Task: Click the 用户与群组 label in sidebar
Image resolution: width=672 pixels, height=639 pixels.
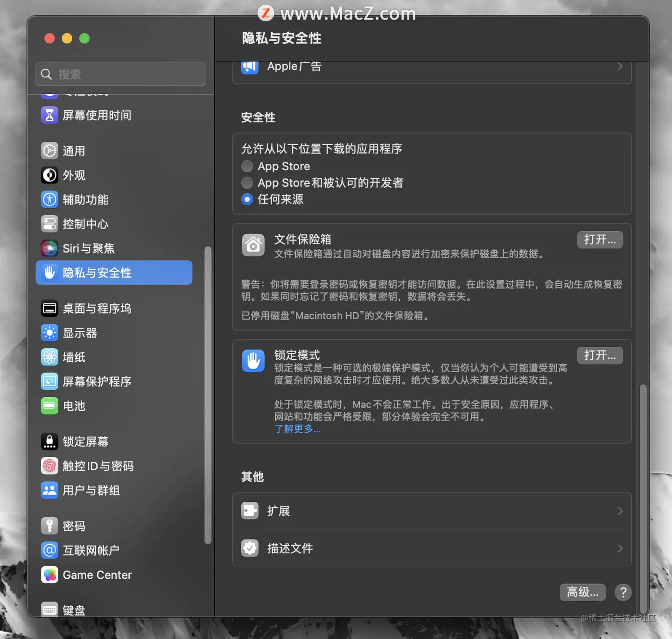Action: pos(91,490)
